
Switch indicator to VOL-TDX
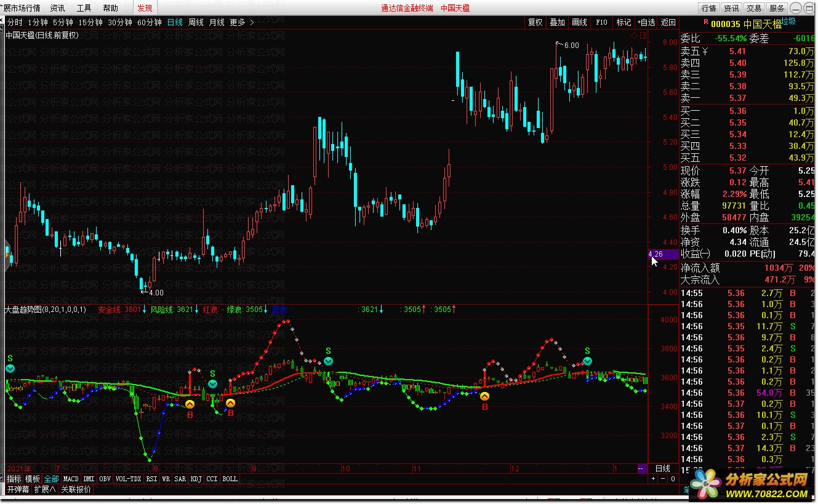[x=129, y=479]
